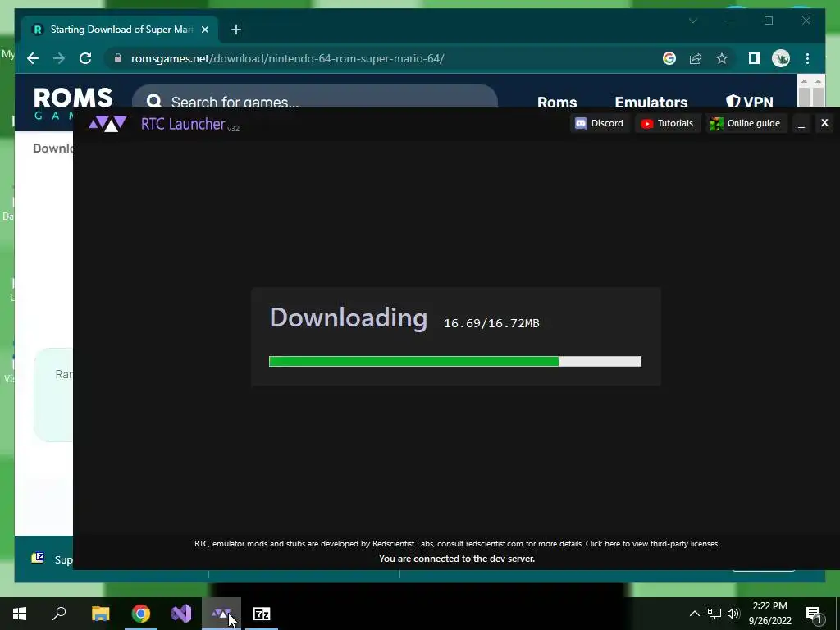This screenshot has height=630, width=840.
Task: Click the download progress bar
Action: point(454,361)
